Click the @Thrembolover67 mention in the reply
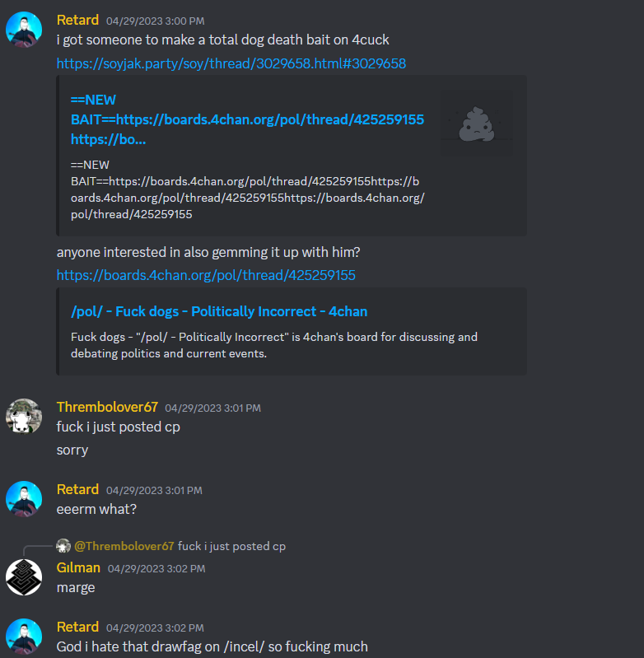This screenshot has width=644, height=658. point(124,546)
